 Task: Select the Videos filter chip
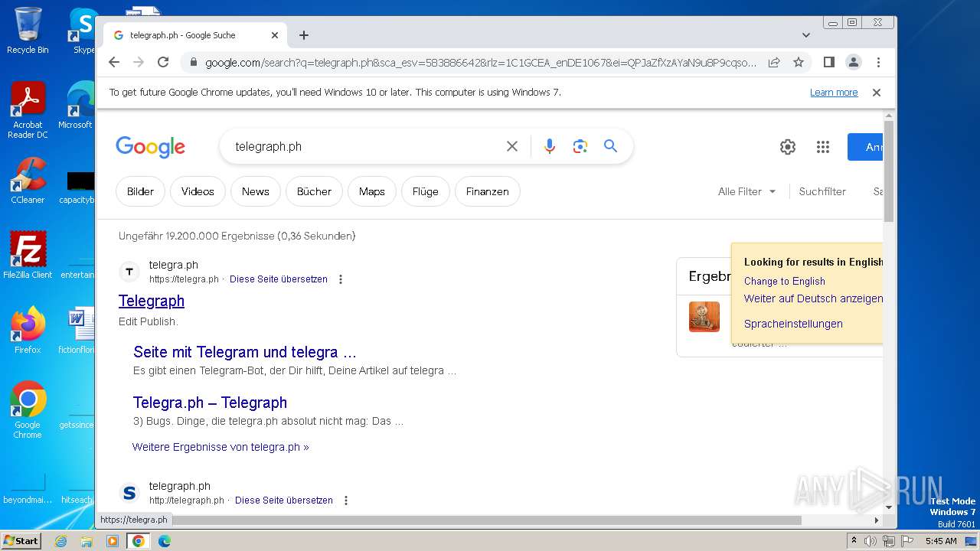click(x=198, y=191)
